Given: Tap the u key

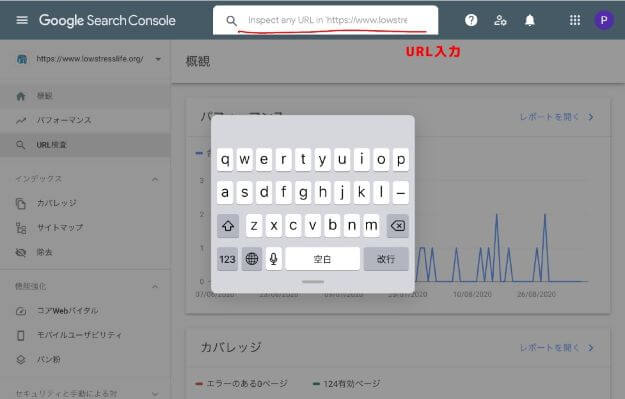Looking at the screenshot, I should [x=342, y=159].
